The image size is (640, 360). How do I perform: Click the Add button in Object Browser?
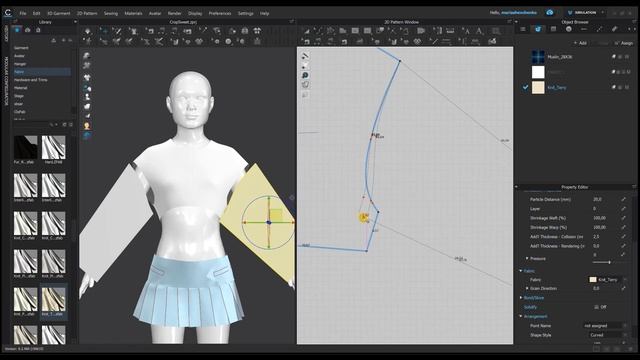tap(580, 43)
